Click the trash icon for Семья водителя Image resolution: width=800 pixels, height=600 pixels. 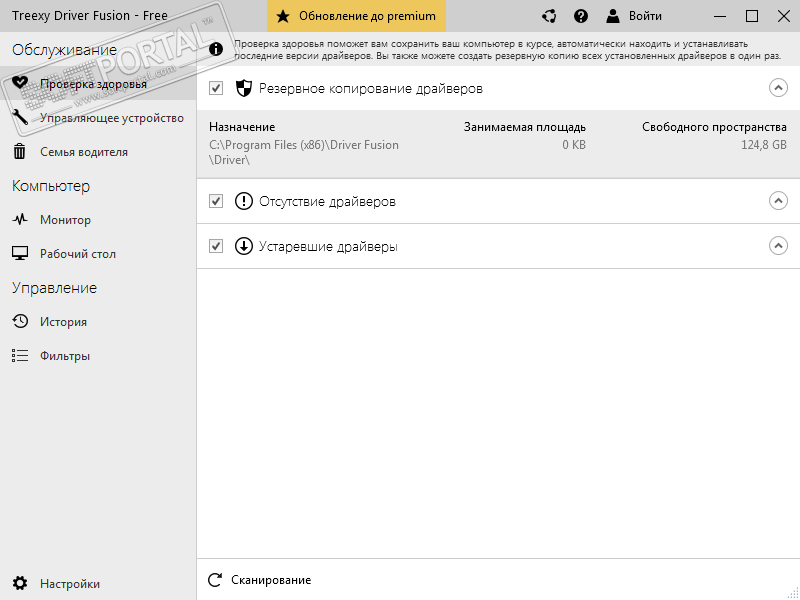[20, 152]
